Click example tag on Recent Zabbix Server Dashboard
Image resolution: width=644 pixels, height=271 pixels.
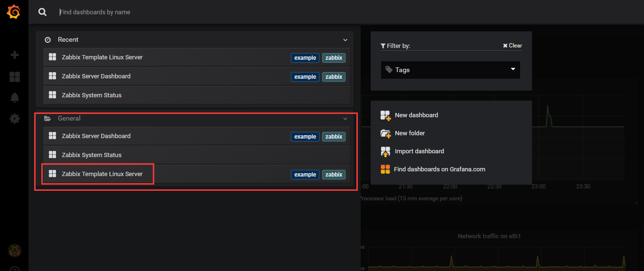[305, 77]
